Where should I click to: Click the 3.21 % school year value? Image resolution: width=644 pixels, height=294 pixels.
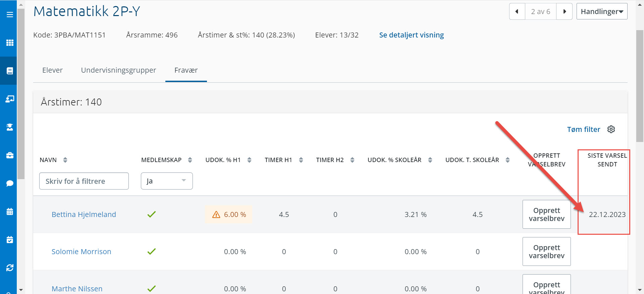(415, 215)
